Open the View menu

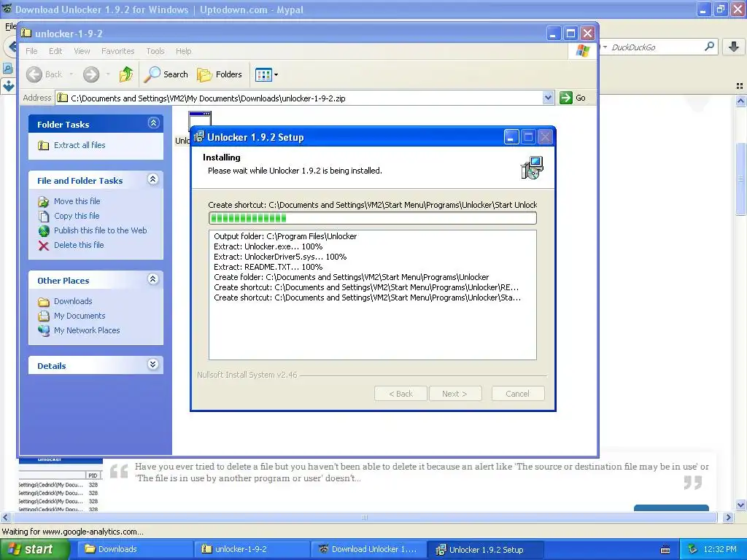(82, 51)
